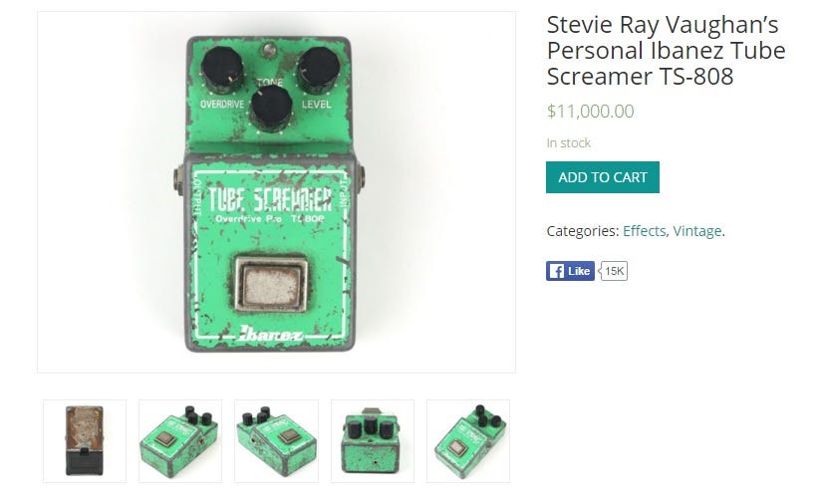Select the third thumbnail showing side jack
The height and width of the screenshot is (504, 821).
coord(276,440)
